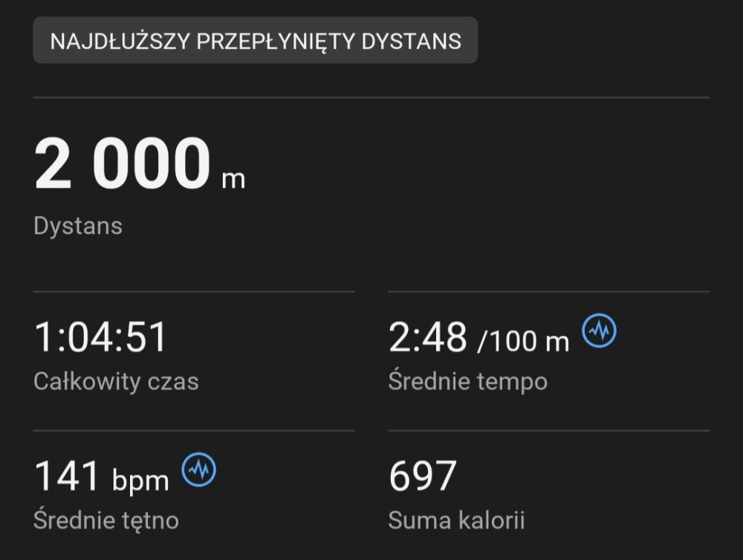Screen dimensions: 743x560
Task: Select the 697 calories value
Action: [423, 475]
